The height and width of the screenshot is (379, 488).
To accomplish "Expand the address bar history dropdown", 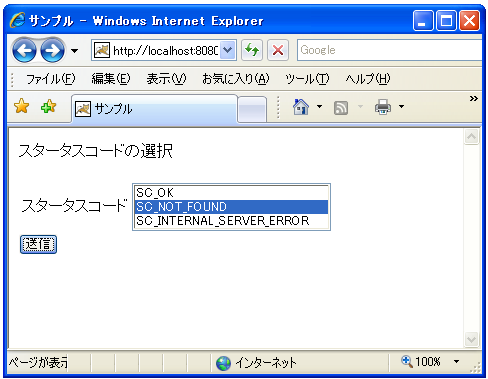I will click(x=227, y=50).
